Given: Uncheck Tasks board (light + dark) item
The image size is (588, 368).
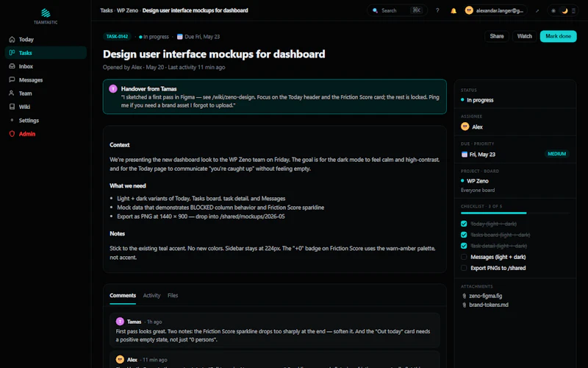Looking at the screenshot, I should 464,235.
